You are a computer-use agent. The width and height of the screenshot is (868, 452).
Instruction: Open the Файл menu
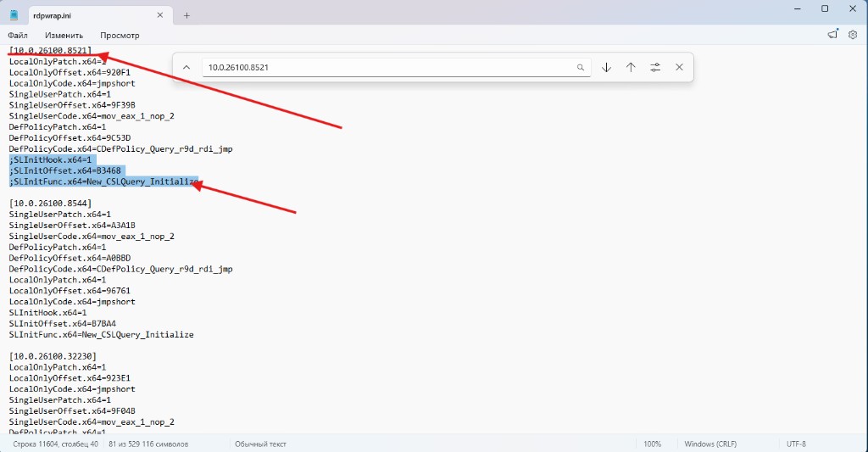[18, 36]
